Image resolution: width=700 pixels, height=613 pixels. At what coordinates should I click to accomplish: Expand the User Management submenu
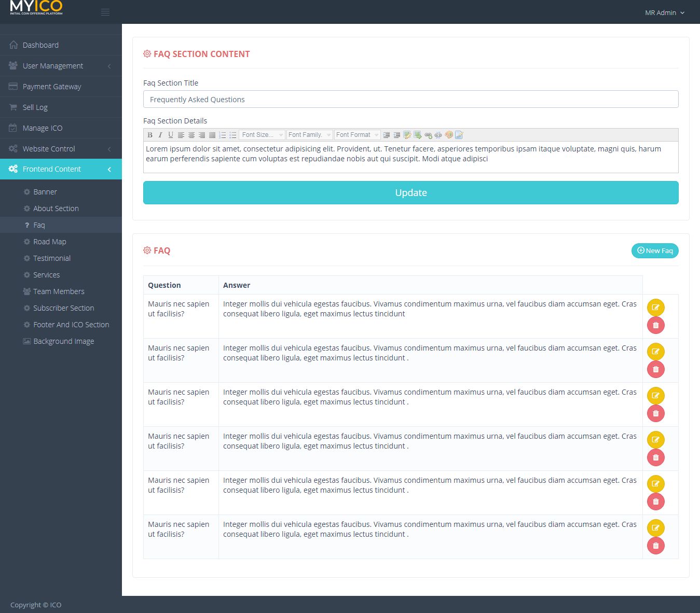pyautogui.click(x=61, y=66)
